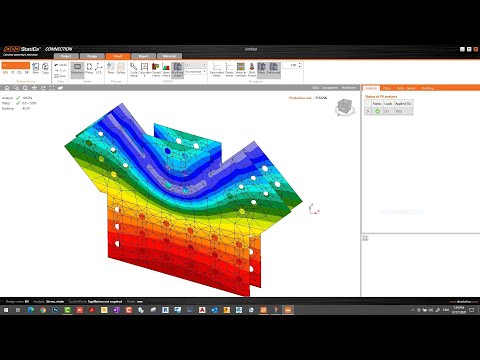Click the 3D view cube
This screenshot has height=360, width=480.
344,107
